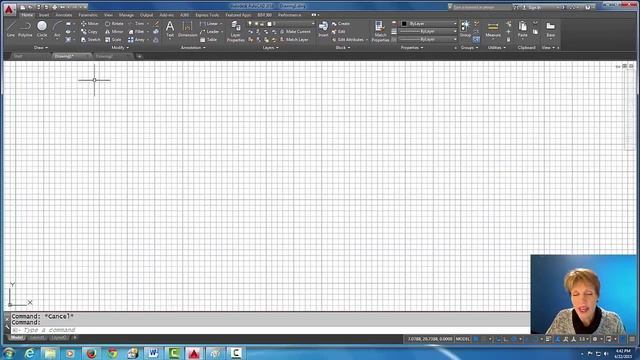The width and height of the screenshot is (640, 360).
Task: Expand the Properties panel
Action: (x=412, y=48)
